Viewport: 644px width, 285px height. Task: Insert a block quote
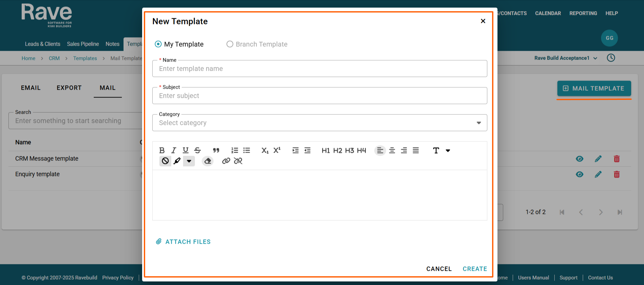pyautogui.click(x=216, y=150)
